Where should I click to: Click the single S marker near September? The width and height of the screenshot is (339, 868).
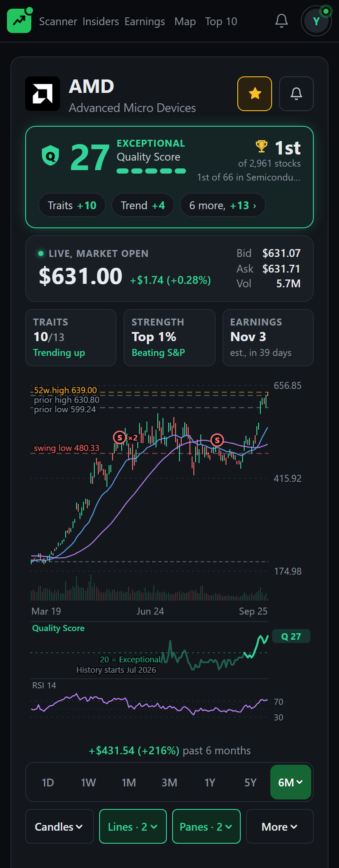coord(217,440)
